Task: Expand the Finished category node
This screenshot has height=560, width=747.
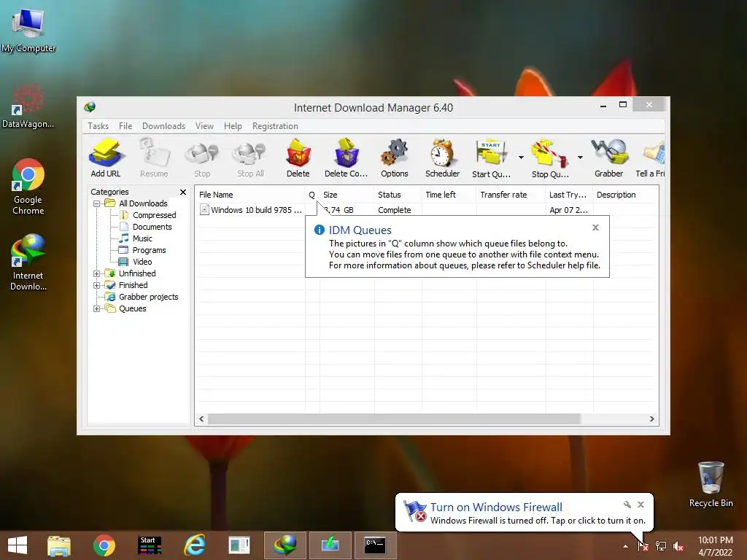Action: (x=97, y=286)
